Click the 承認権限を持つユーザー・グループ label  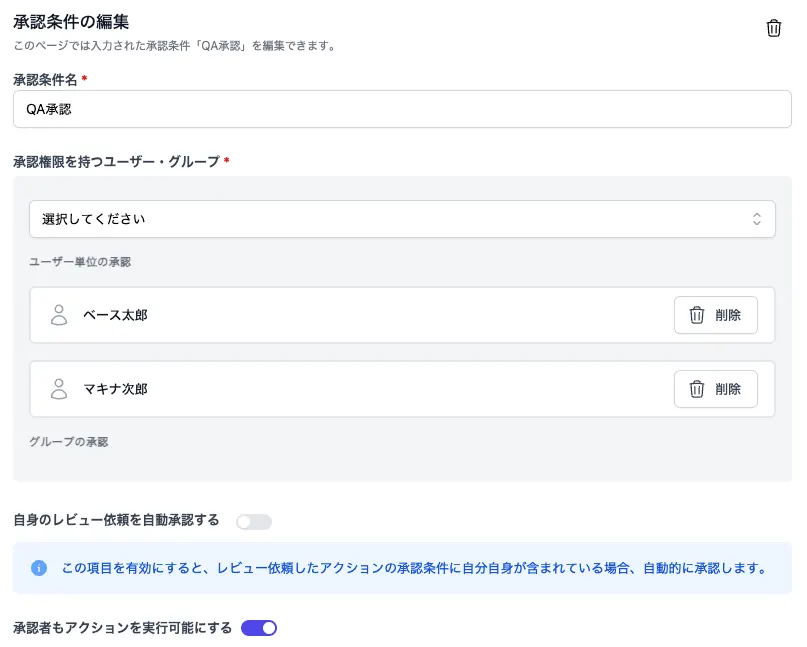tap(116, 162)
